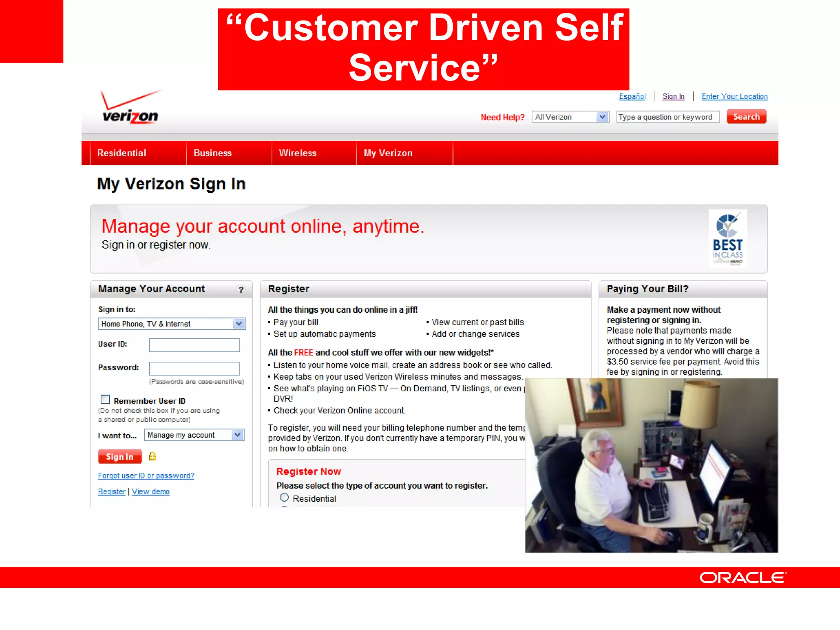Click the question or keyword search box
The image size is (840, 630).
(x=668, y=117)
